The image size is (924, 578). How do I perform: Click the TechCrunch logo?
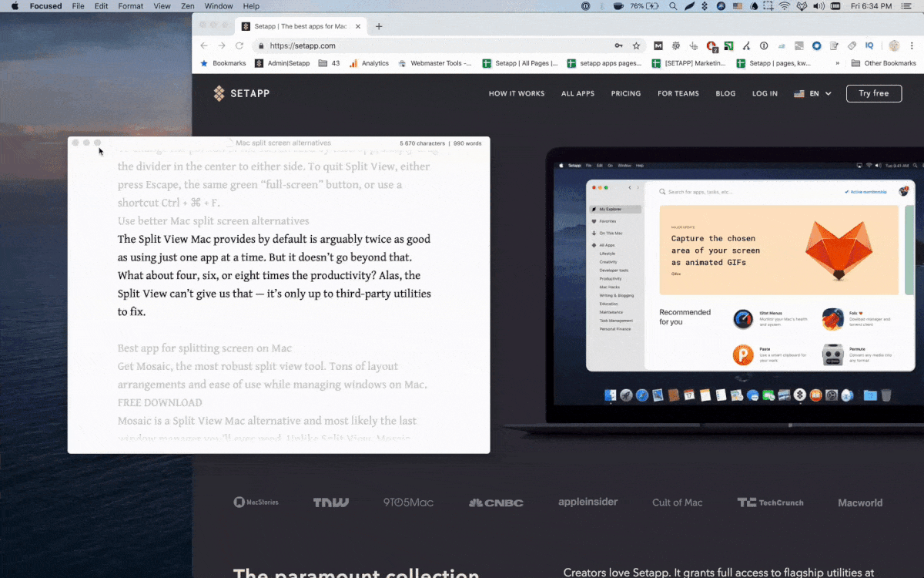770,502
